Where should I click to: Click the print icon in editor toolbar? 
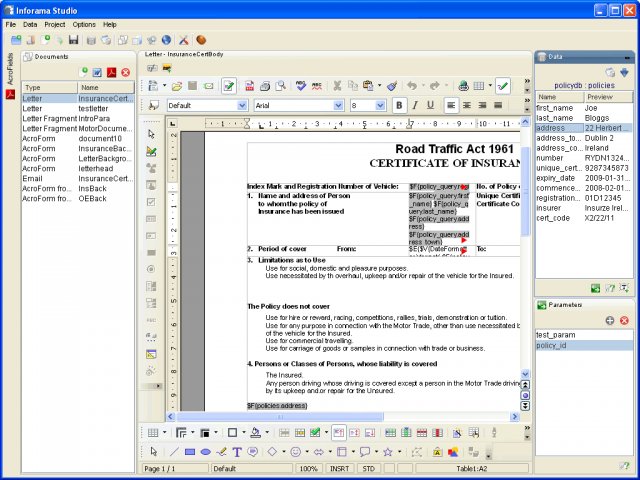[265, 86]
